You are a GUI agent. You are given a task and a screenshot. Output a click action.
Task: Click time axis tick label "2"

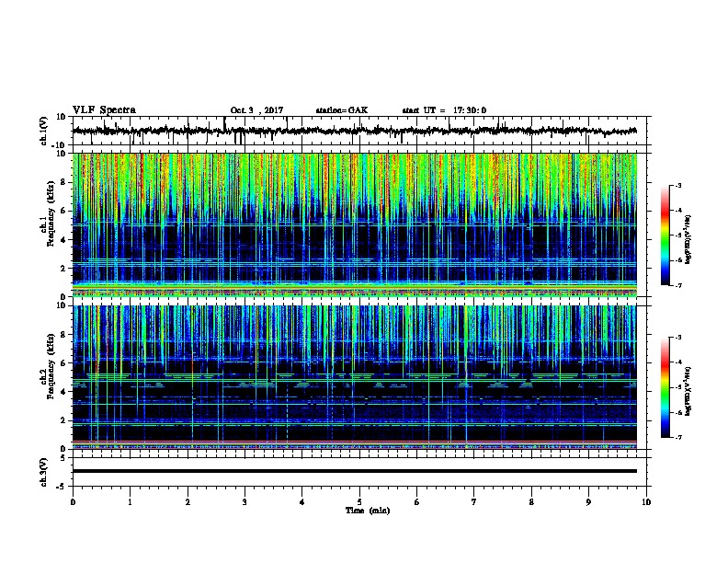tap(188, 502)
